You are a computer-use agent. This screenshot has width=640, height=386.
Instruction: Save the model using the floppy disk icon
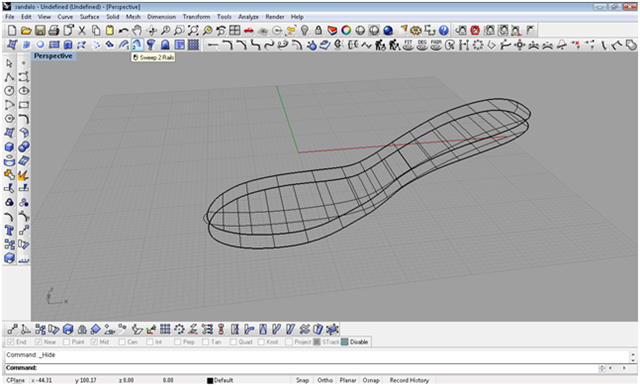click(40, 31)
